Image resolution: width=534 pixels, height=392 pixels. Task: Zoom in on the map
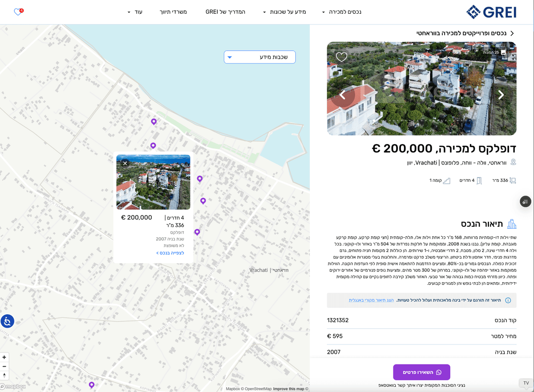(4, 357)
